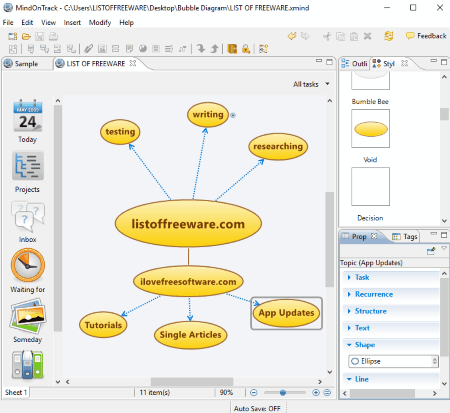Click the Delete X toolbar icon
The width and height of the screenshot is (450, 413).
point(367,36)
